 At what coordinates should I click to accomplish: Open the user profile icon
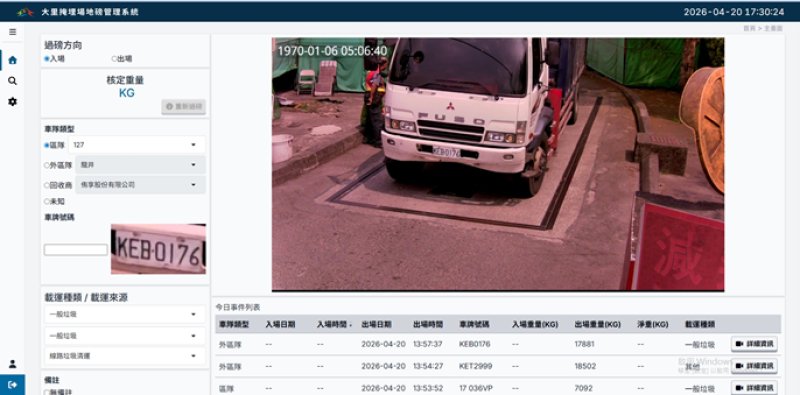point(13,364)
